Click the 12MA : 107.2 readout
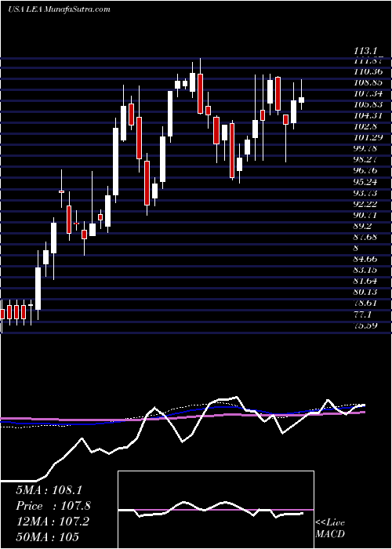This screenshot has width=392, height=549. click(x=53, y=522)
